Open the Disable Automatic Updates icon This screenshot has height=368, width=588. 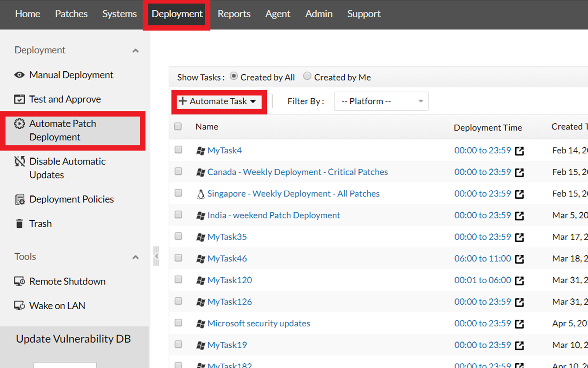coord(19,161)
